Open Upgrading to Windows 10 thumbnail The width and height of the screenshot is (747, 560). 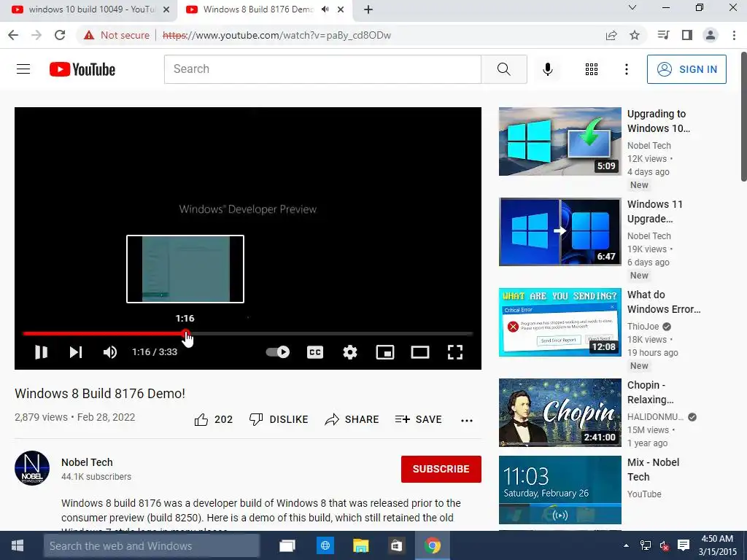(560, 141)
